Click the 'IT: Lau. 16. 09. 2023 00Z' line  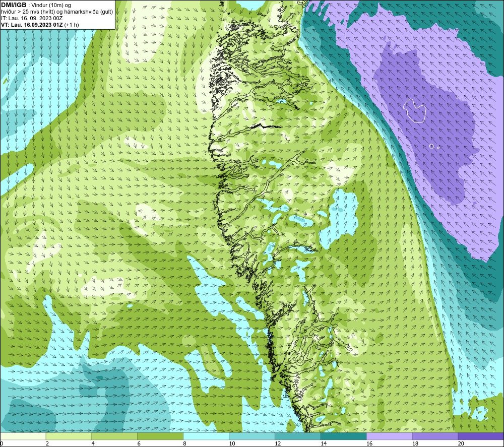tap(32, 18)
